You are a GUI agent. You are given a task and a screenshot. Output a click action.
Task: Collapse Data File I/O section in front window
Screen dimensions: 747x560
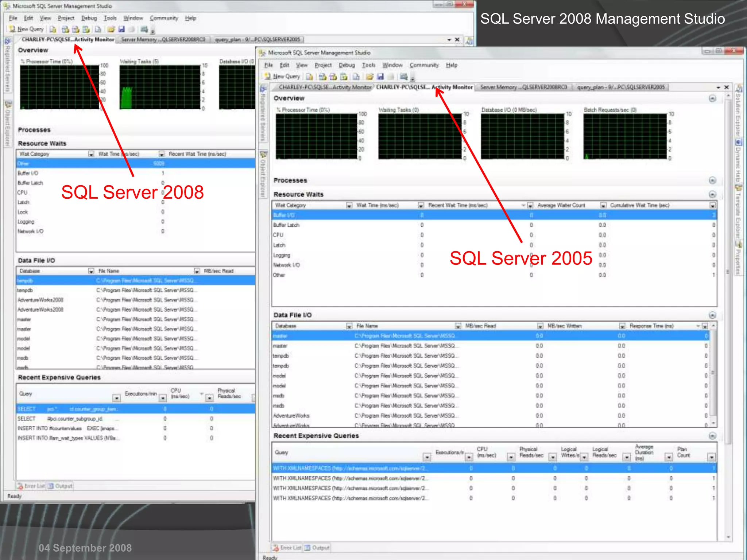pos(712,315)
